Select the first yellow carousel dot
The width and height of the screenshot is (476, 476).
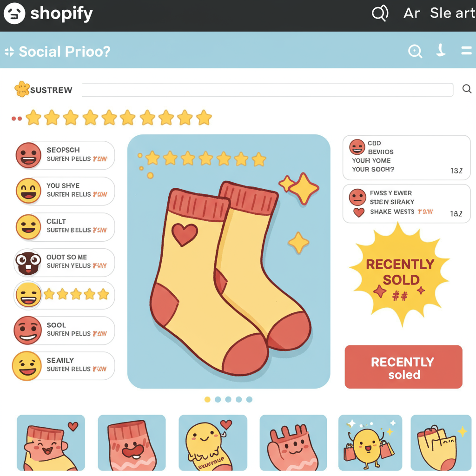tap(207, 399)
